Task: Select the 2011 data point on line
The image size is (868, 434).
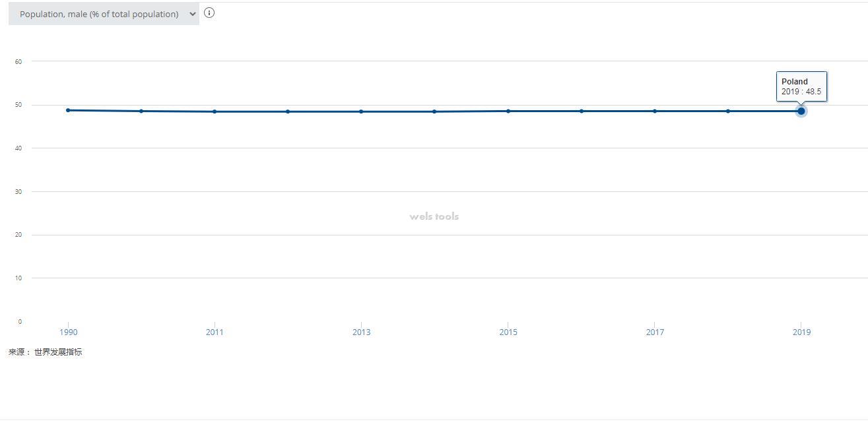Action: point(215,111)
